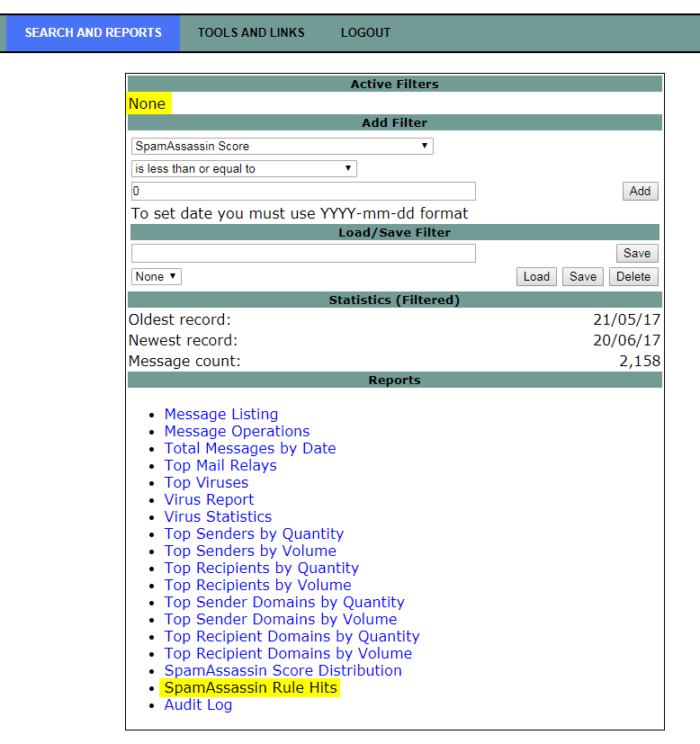Viewport: 700px width, 744px height.
Task: Click the Load filter button
Action: coord(536,276)
